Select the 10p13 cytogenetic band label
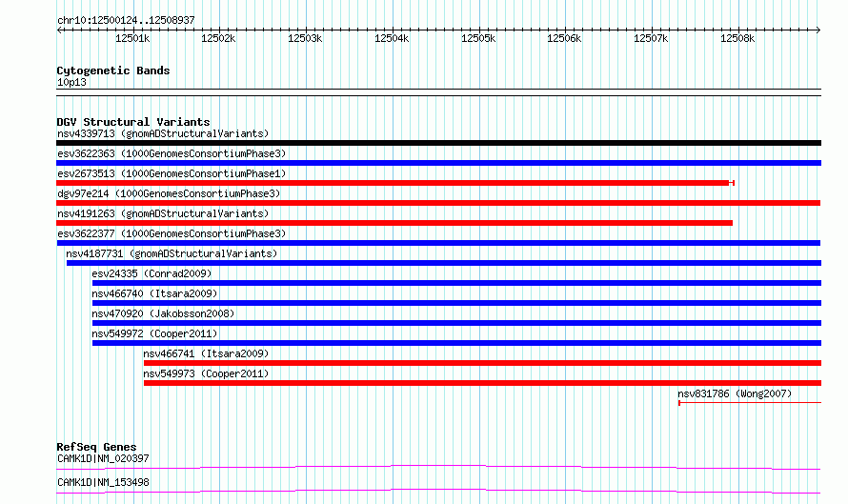This screenshot has width=848, height=504. (x=71, y=82)
